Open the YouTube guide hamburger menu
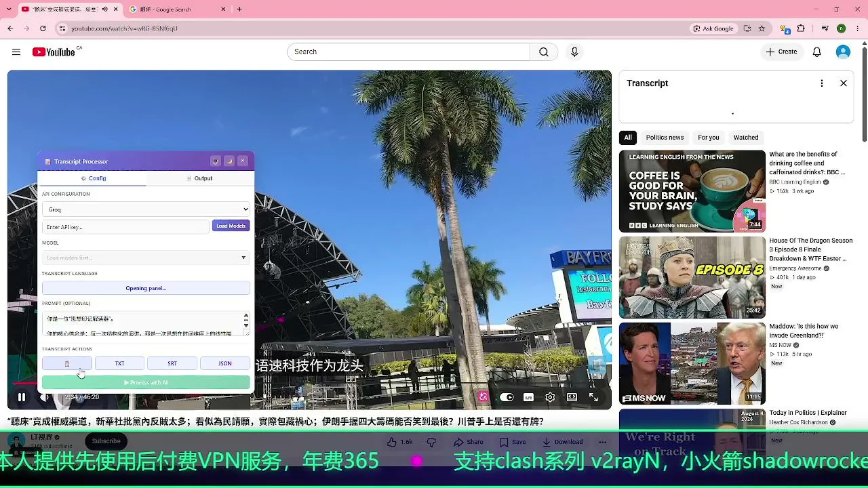 coord(16,52)
